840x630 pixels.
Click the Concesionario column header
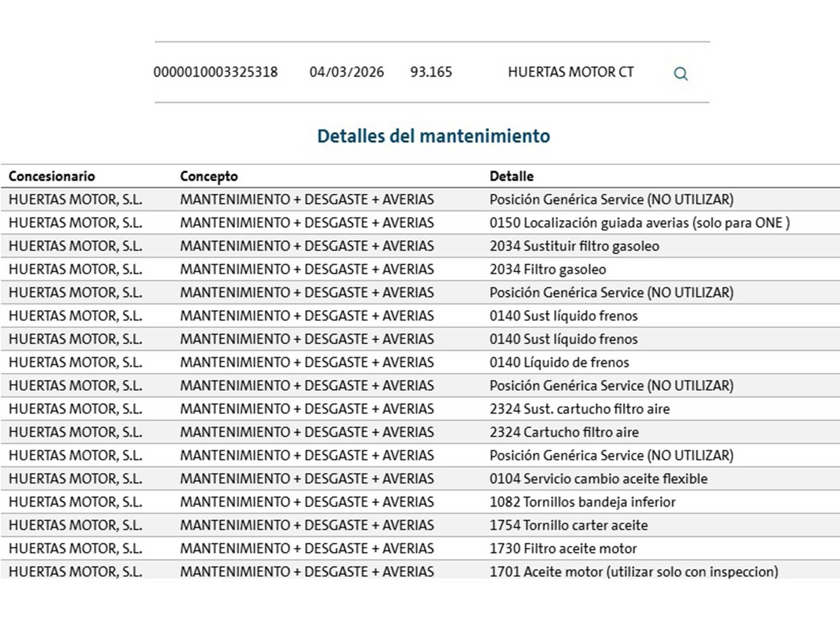tap(51, 176)
